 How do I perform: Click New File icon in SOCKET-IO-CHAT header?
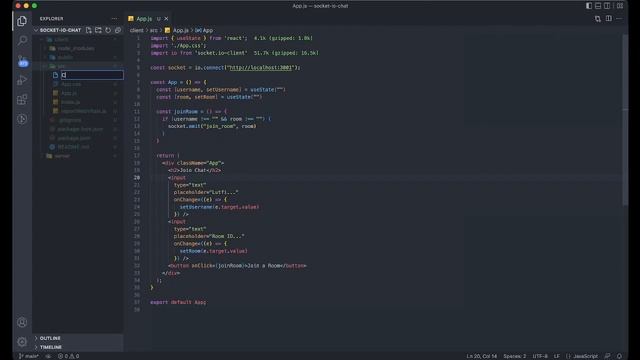pyautogui.click(x=89, y=30)
